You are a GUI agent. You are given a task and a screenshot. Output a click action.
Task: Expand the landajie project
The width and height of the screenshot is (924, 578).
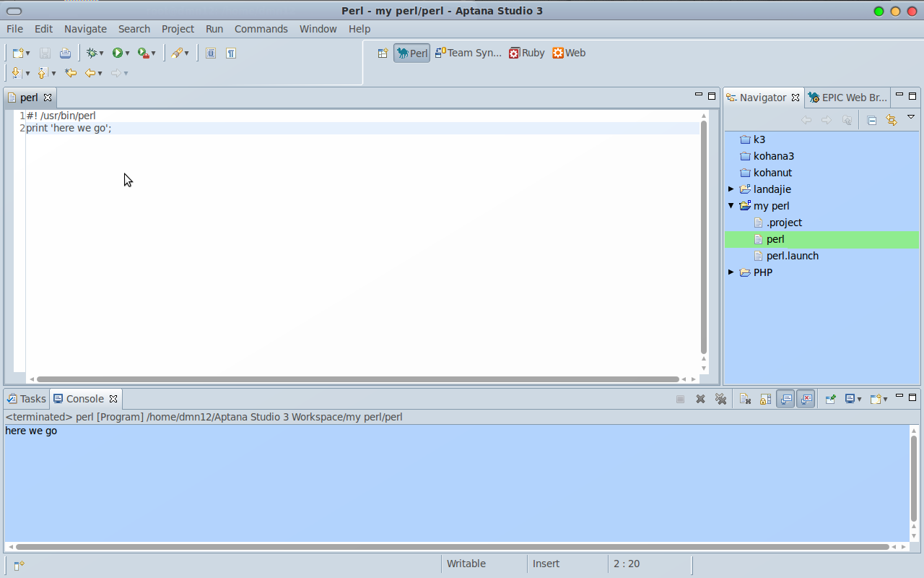click(x=731, y=189)
